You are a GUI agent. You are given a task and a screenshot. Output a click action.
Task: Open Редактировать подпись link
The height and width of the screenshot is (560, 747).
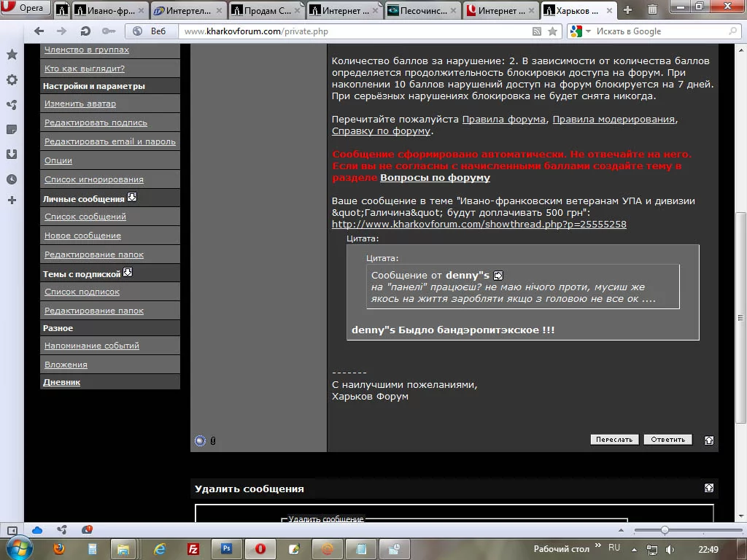[x=96, y=122]
